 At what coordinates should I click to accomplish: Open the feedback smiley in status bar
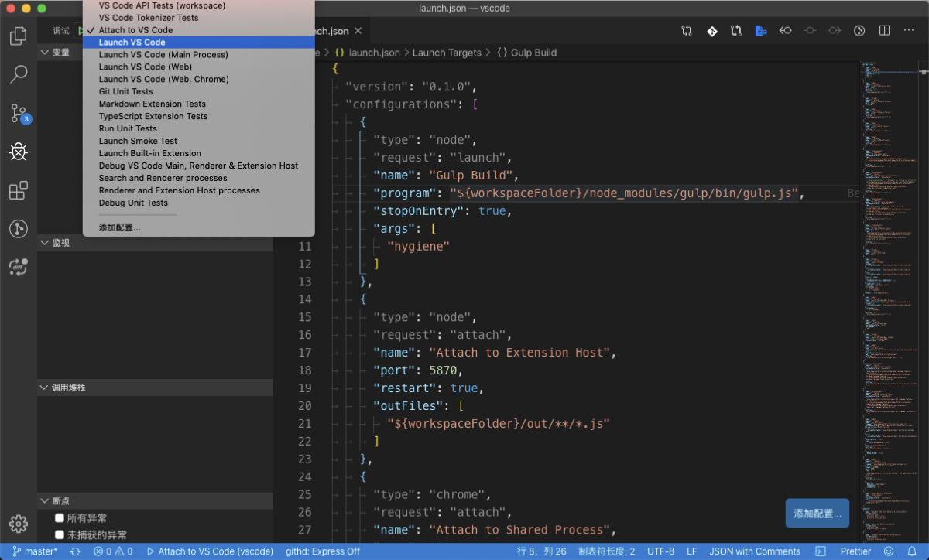click(889, 551)
